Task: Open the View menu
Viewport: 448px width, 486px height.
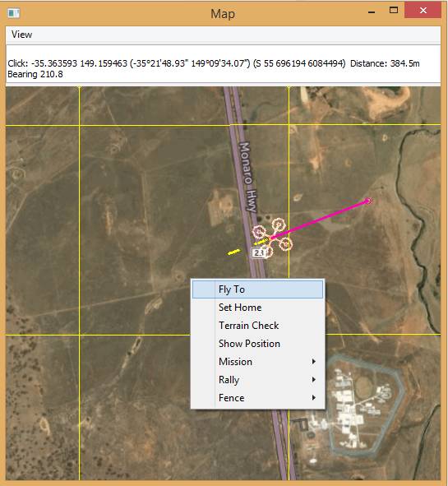Action: point(21,35)
